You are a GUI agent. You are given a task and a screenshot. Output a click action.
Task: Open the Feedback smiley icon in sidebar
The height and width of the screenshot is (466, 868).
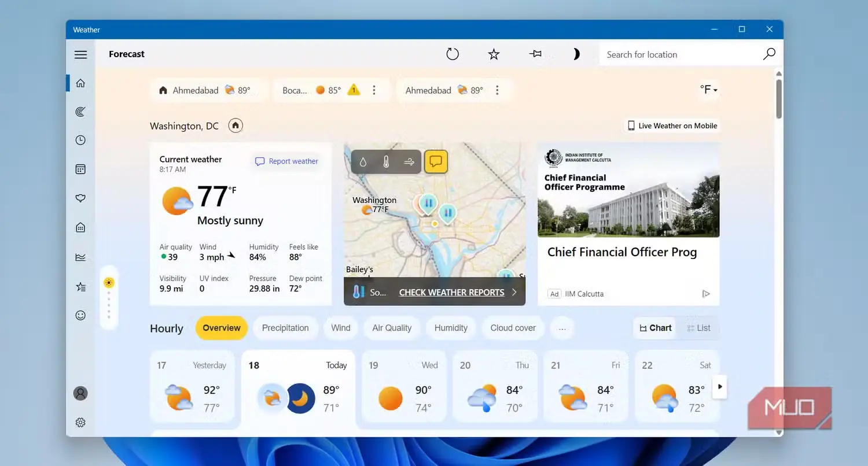(80, 315)
